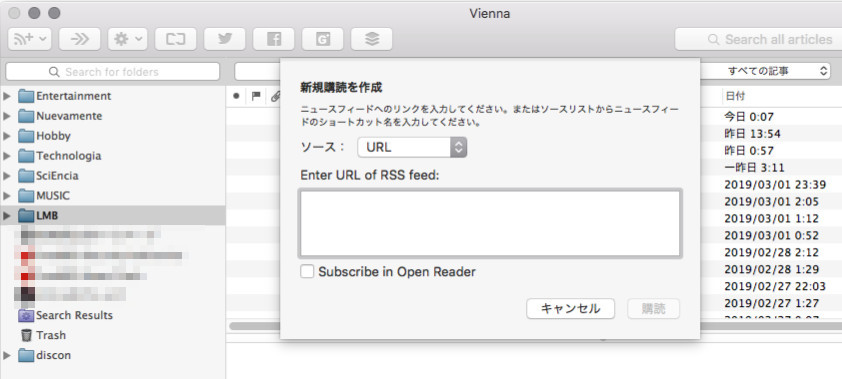The image size is (842, 379).
Task: Click the flag column header icon
Action: (x=256, y=96)
